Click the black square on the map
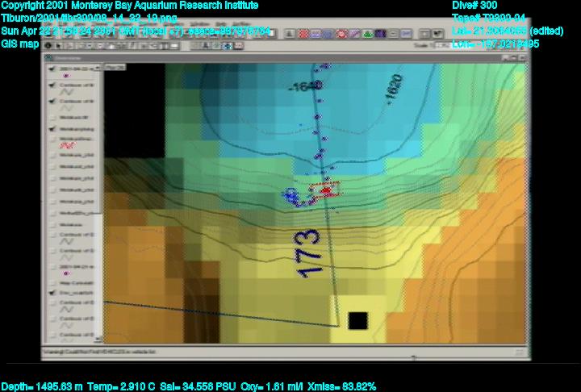This screenshot has width=581, height=392. [357, 320]
